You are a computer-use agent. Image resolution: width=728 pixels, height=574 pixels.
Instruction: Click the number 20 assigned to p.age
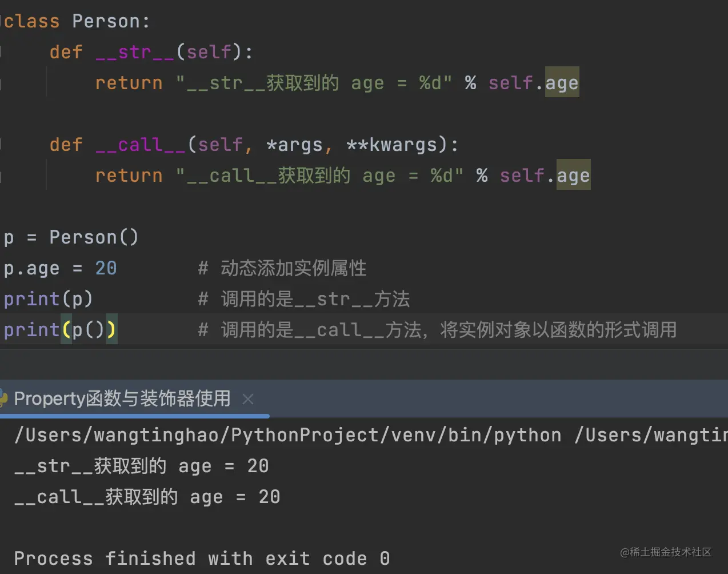[x=106, y=268]
